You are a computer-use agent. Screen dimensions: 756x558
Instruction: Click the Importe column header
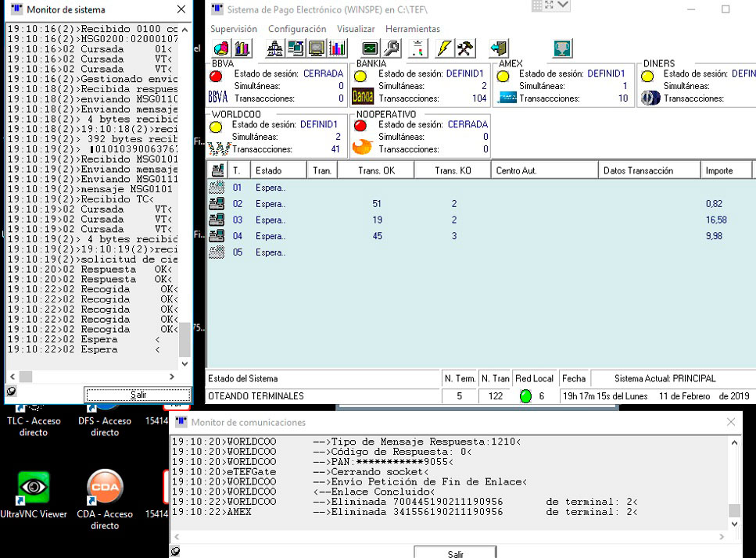click(x=726, y=170)
